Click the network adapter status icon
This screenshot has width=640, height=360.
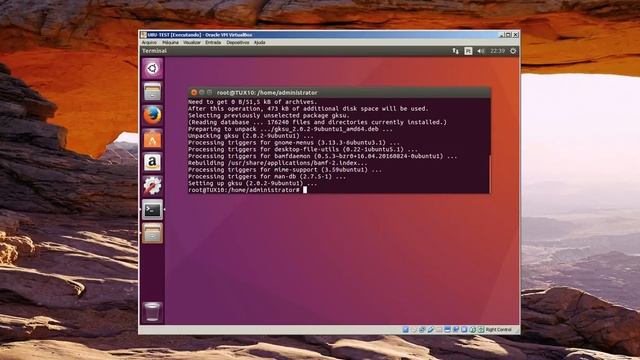[x=422, y=329]
